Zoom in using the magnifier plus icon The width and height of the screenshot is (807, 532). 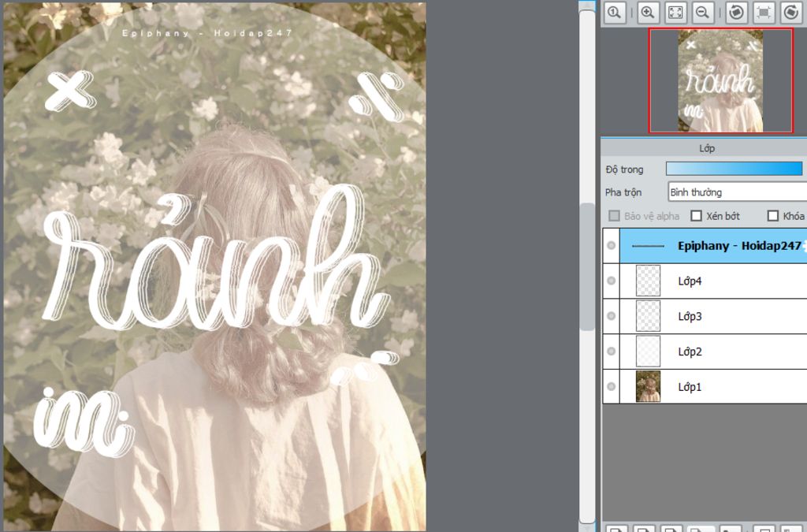click(x=648, y=12)
